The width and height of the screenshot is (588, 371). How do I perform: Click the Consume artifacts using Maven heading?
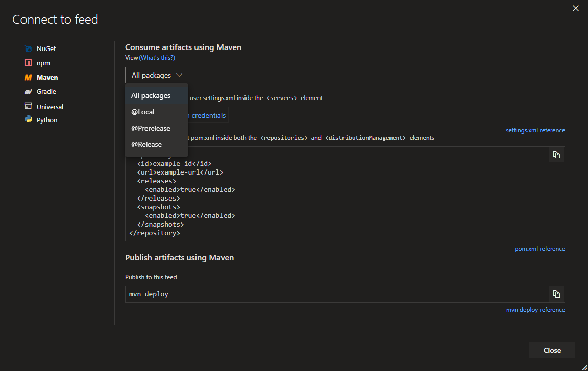coord(183,47)
